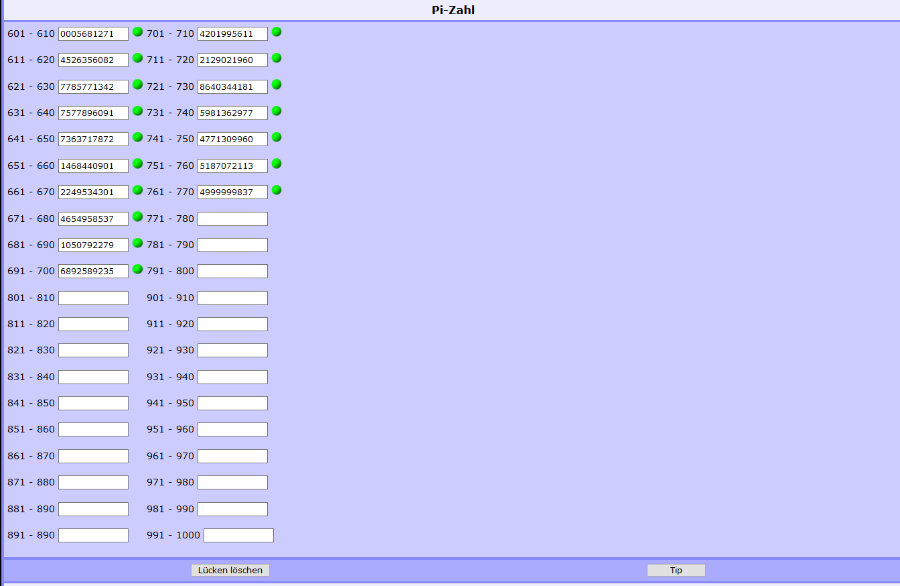Click the 881 - 890 input box
This screenshot has width=900, height=586.
pyautogui.click(x=93, y=509)
